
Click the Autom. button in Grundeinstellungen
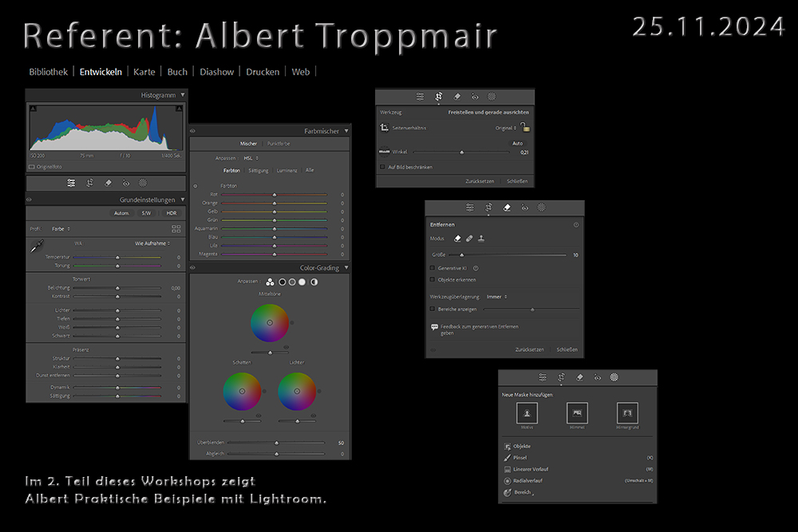tap(121, 213)
